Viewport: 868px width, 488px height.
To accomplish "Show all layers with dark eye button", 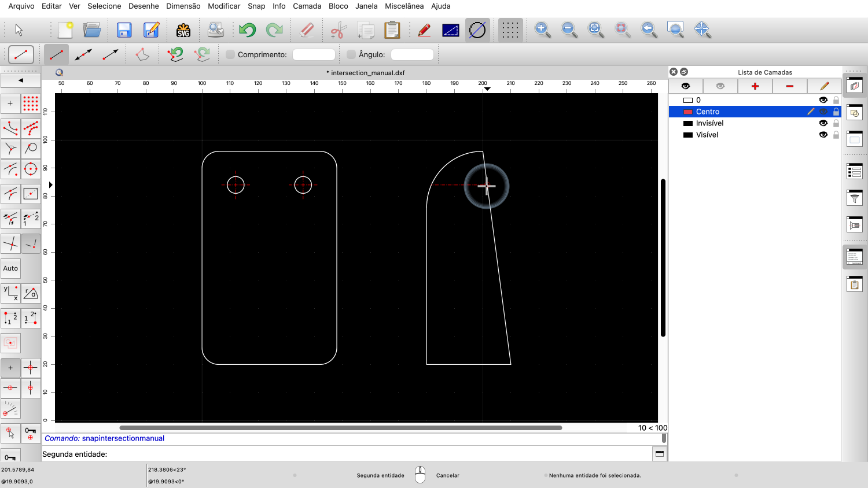I will coord(686,86).
